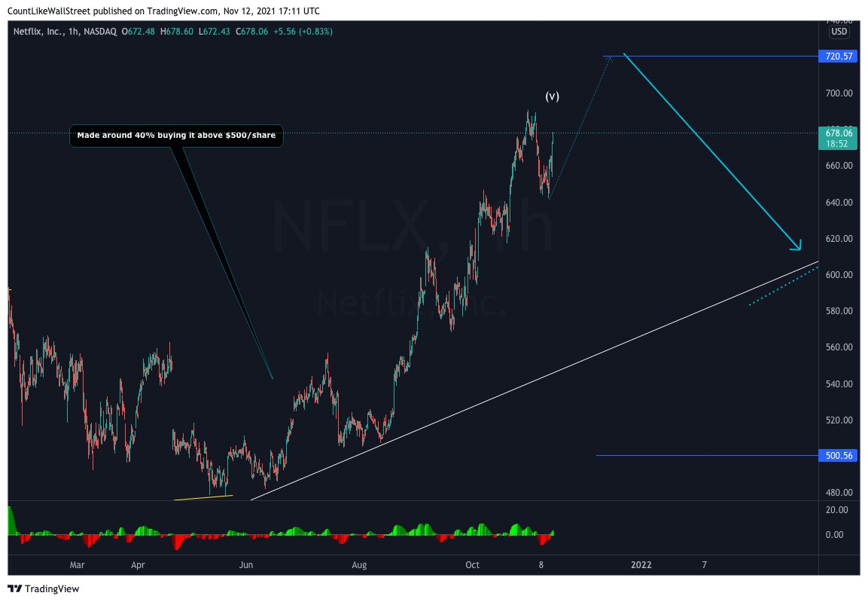This screenshot has width=868, height=602.
Task: Click the low value L672.43
Action: [215, 32]
